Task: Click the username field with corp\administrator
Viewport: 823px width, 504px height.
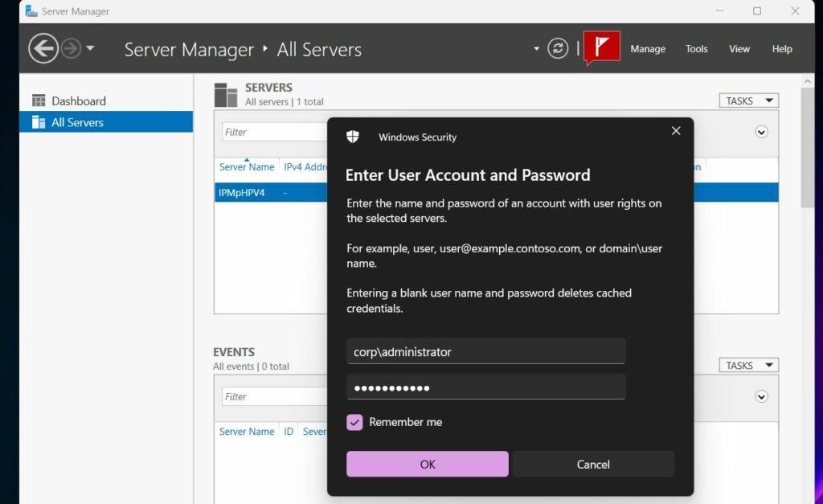Action: 486,352
